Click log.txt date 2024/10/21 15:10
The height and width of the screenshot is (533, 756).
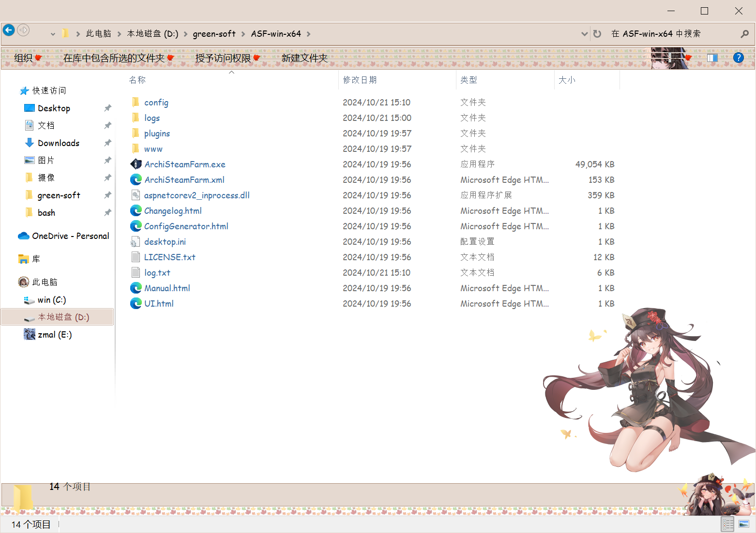[x=377, y=272]
